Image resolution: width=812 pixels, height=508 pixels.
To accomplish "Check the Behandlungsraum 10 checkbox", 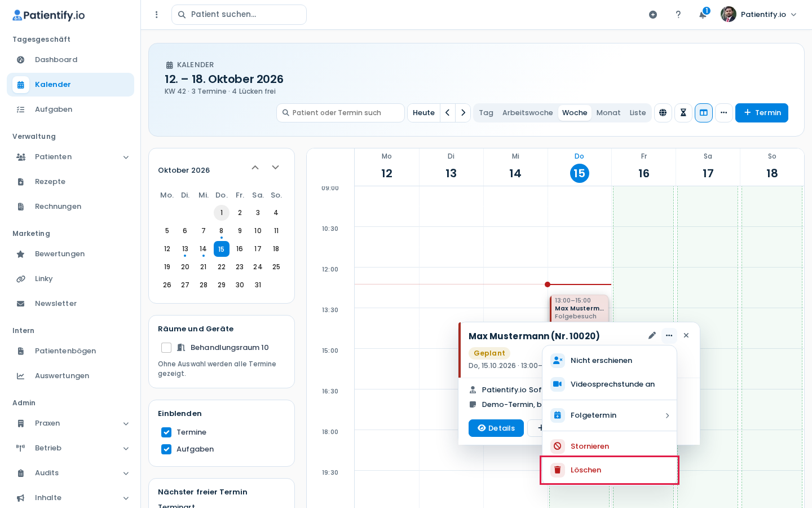I will coord(166,348).
